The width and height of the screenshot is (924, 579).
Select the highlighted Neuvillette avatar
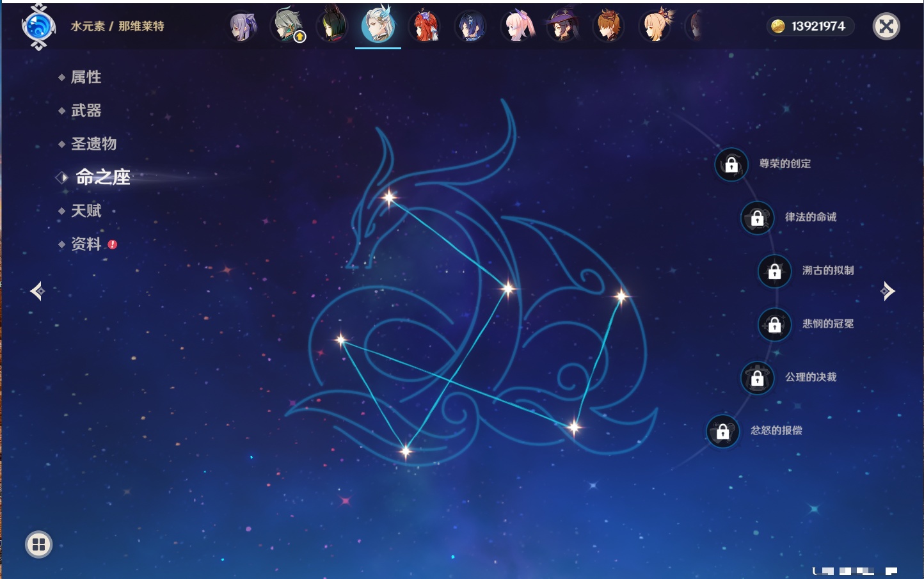(378, 25)
